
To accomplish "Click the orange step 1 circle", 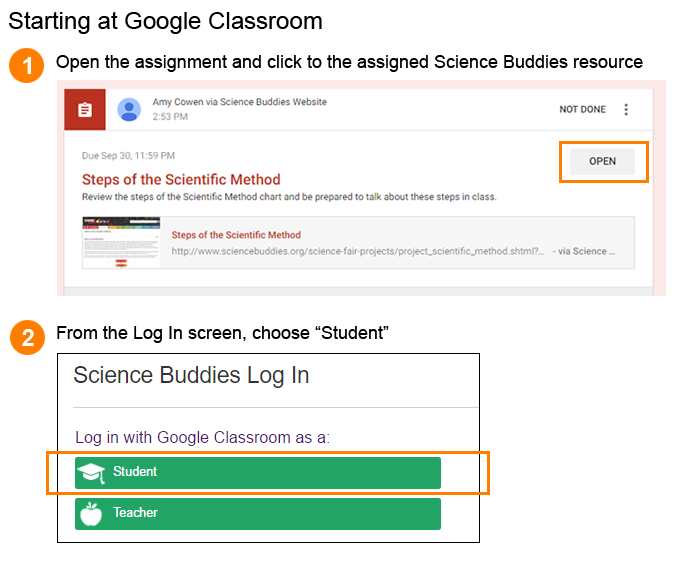I will [x=26, y=65].
